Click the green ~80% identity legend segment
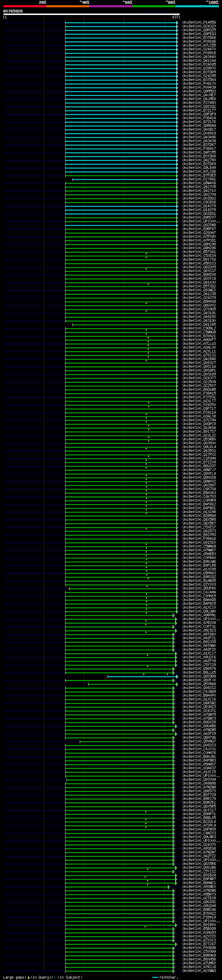Viewport: 222px width, 980px height. (154, 6)
